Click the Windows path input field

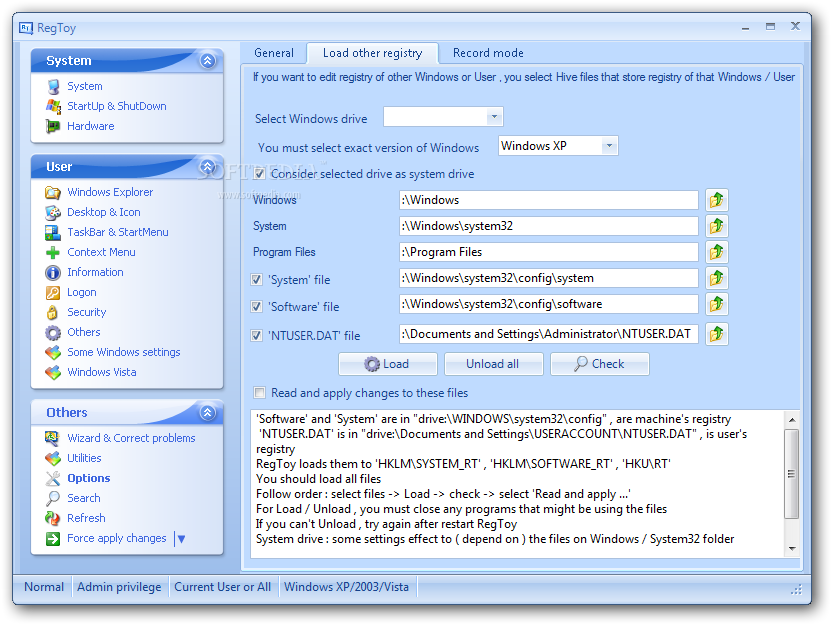pyautogui.click(x=549, y=200)
